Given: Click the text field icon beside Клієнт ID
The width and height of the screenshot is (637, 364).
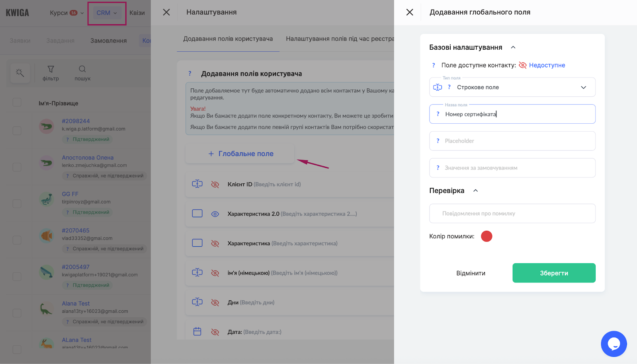Looking at the screenshot, I should point(197,184).
